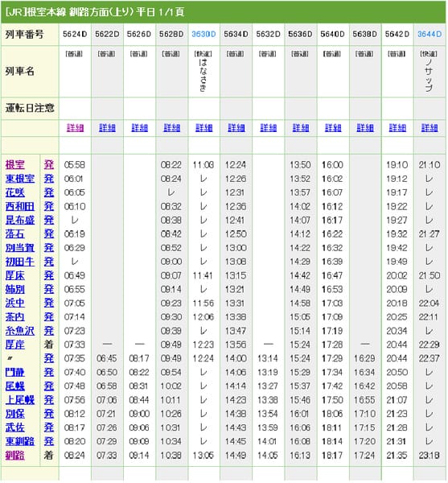Screen dimensions: 448x483
Task: Select 05:58 根室 departure of 5624D
Action: pyautogui.click(x=75, y=165)
